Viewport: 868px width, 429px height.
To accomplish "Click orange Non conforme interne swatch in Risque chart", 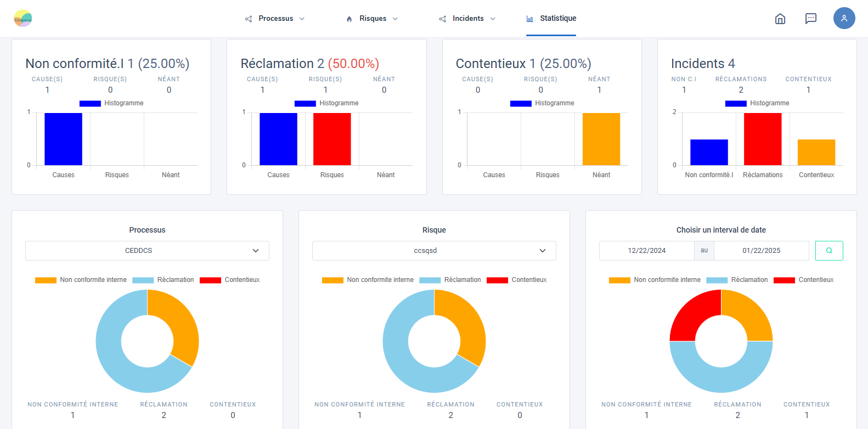I will click(332, 280).
